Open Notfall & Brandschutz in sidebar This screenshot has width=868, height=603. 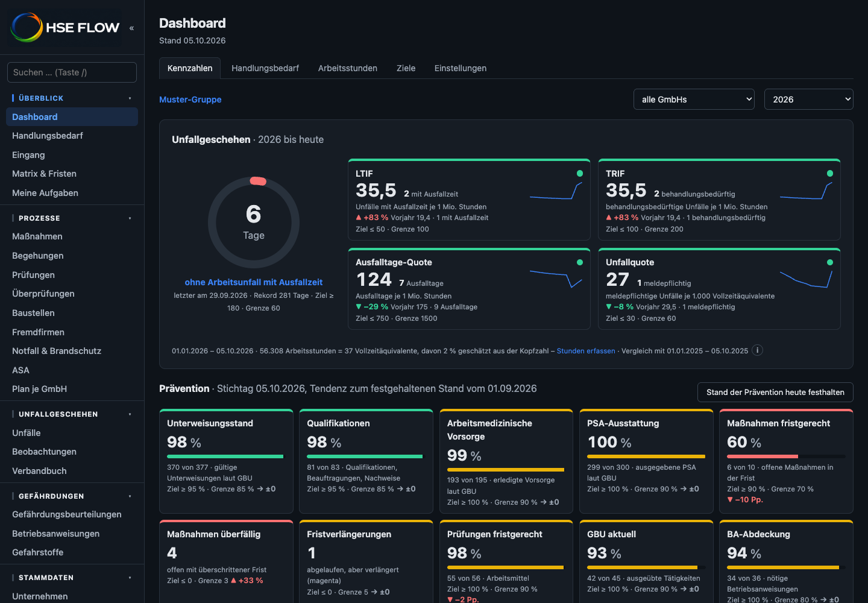72,351
